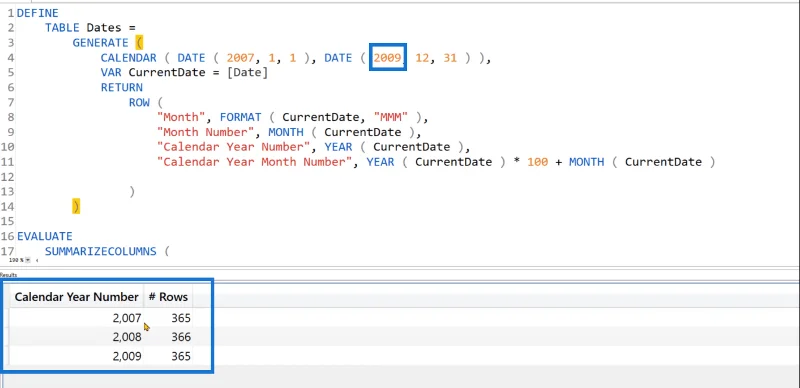This screenshot has width=800, height=388.
Task: Click the highlighted closing parenthesis on line 14
Action: point(76,206)
